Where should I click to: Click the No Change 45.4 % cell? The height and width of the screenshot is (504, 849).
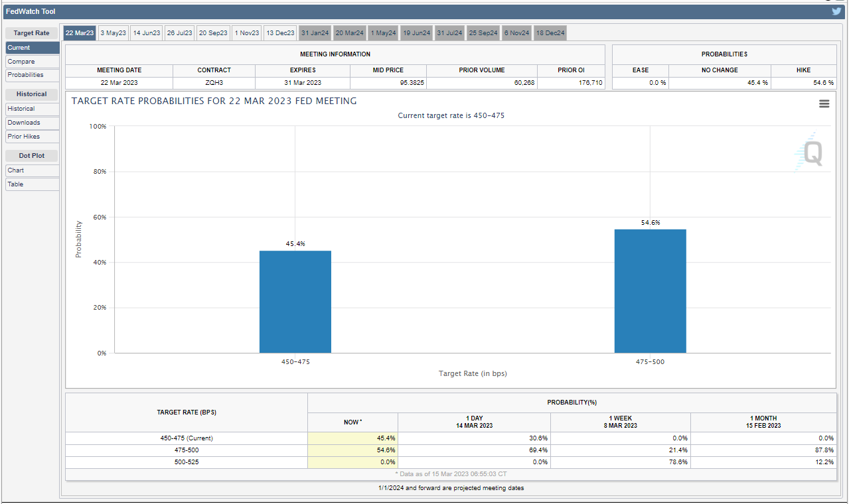pos(720,83)
